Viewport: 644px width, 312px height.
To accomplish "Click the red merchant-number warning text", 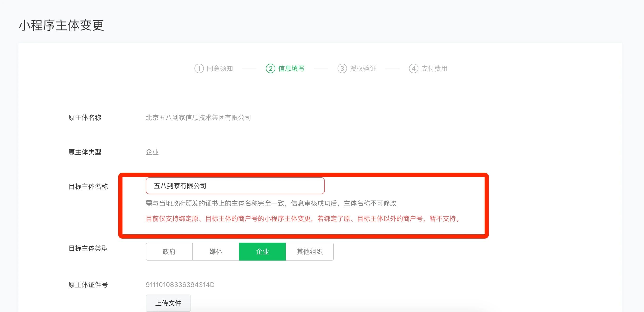I will (x=303, y=219).
